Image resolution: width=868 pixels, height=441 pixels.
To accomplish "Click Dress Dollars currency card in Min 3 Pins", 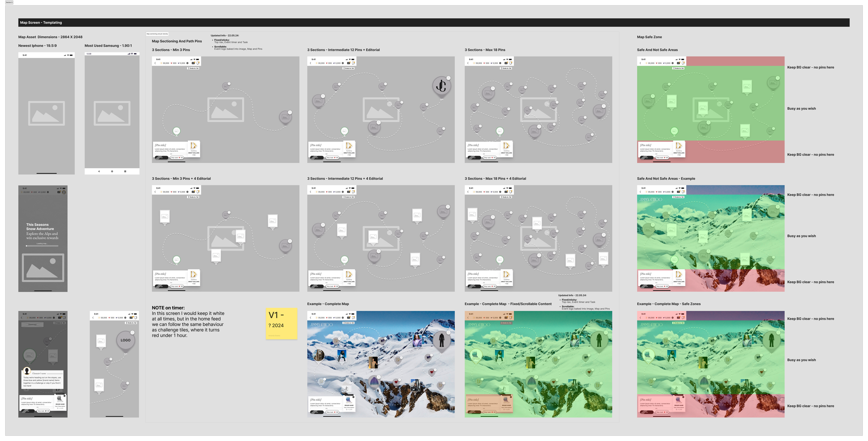I will tap(194, 149).
